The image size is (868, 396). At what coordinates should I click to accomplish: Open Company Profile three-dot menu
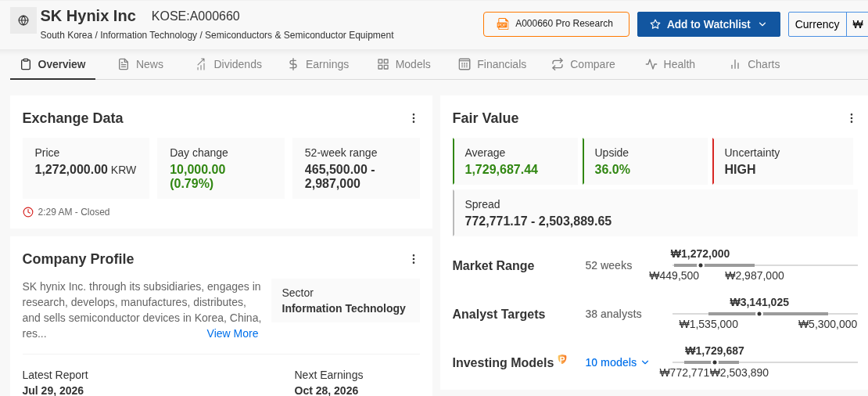point(414,259)
